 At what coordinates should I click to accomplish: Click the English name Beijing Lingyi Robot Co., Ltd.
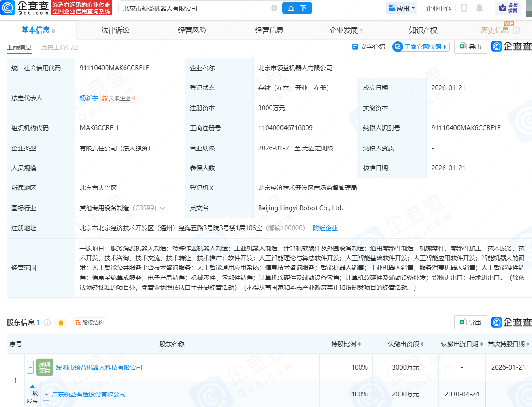pyautogui.click(x=301, y=208)
